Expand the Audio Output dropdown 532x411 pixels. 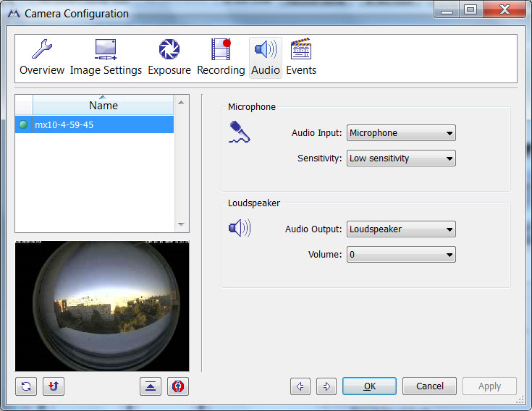pyautogui.click(x=401, y=229)
